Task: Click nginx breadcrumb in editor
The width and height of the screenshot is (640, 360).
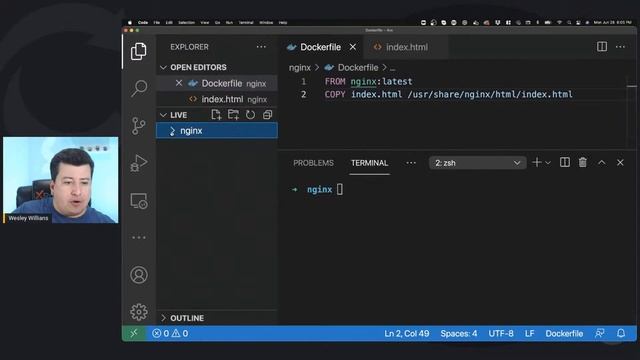Action: tap(300, 67)
